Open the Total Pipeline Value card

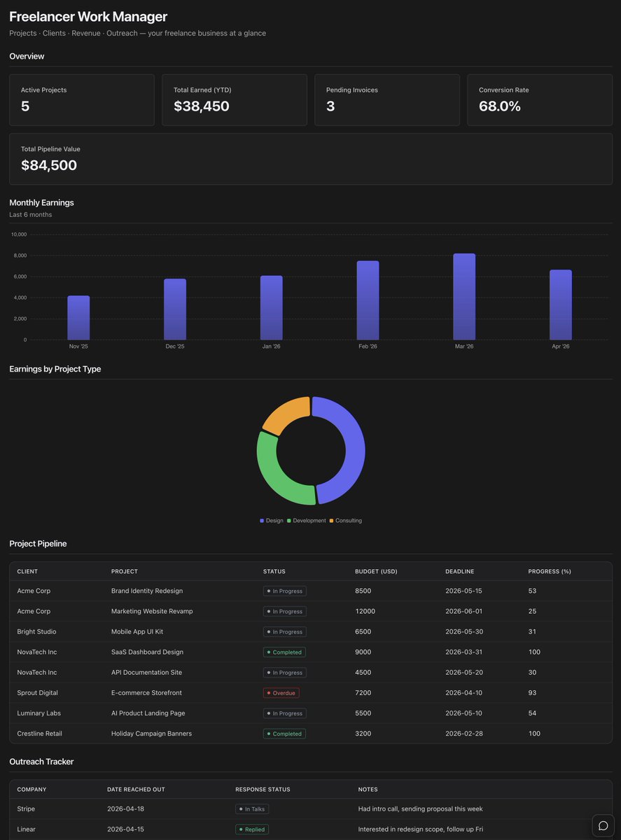click(x=311, y=159)
